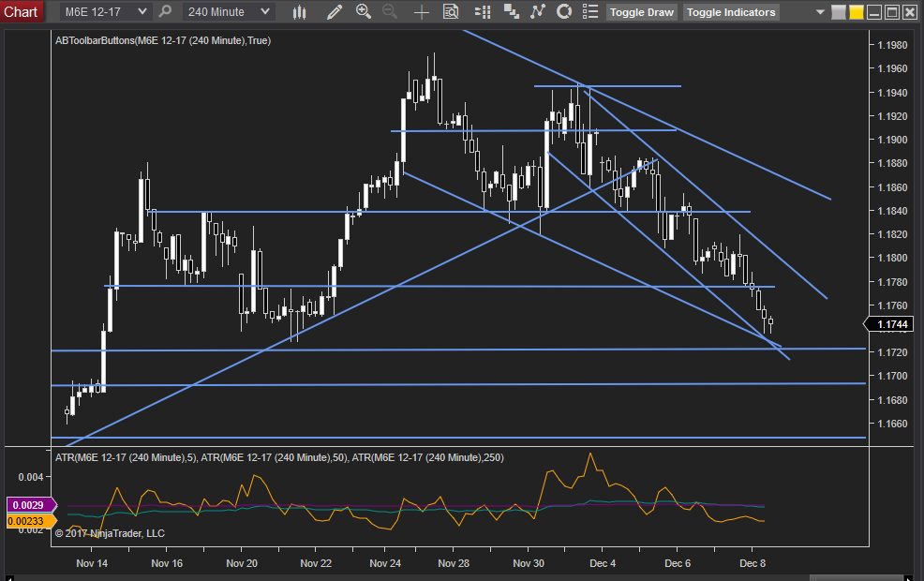Image resolution: width=924 pixels, height=581 pixels.
Task: Click the Dec 4 date label
Action: (x=603, y=563)
